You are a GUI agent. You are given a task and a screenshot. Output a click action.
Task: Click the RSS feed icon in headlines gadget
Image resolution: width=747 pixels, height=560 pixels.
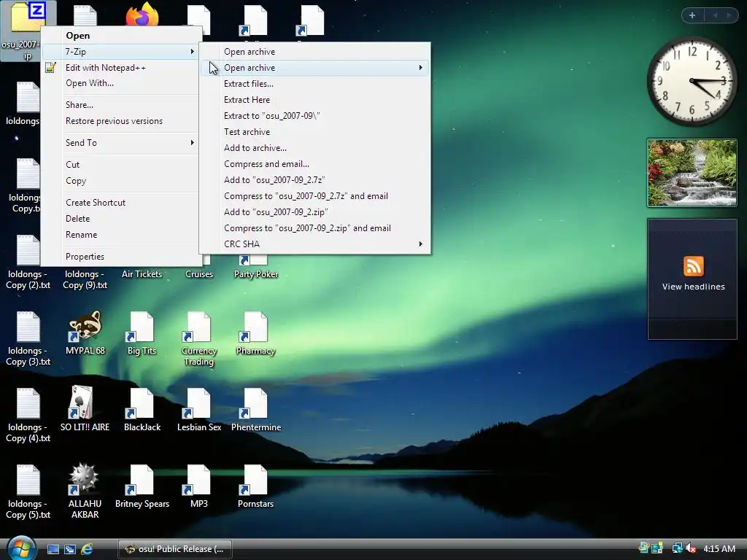[693, 265]
